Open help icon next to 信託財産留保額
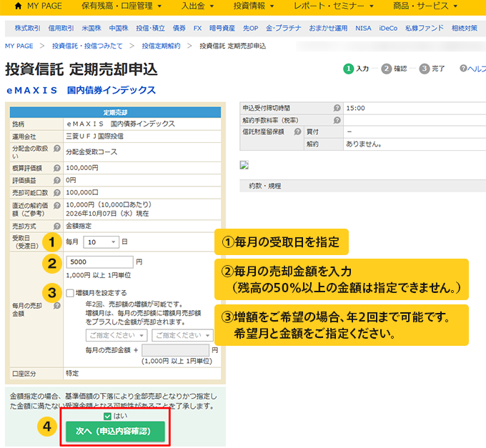The image size is (486, 448). pos(297,131)
